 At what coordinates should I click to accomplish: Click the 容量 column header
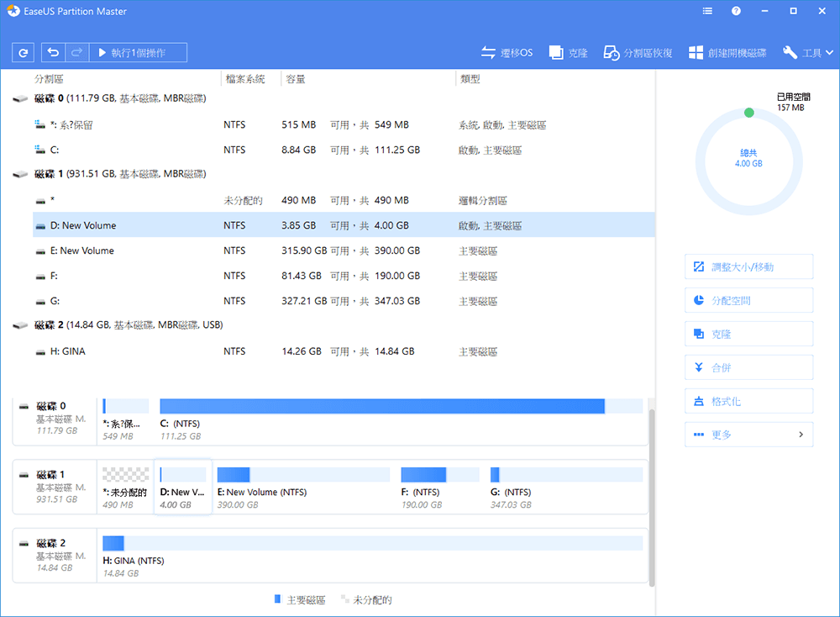pos(295,79)
